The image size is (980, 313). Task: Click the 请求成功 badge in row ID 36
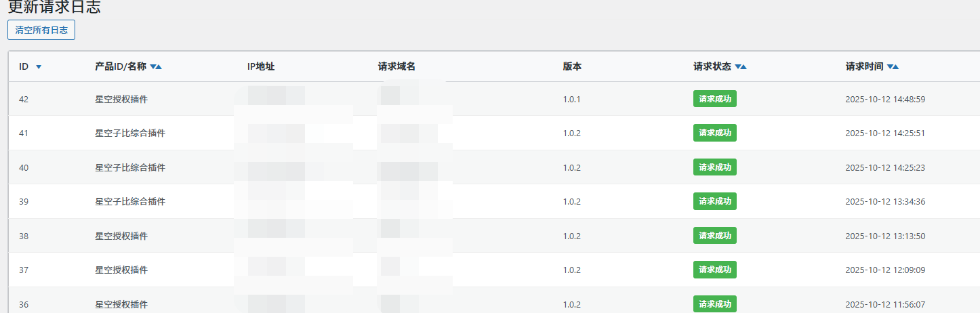pyautogui.click(x=714, y=304)
